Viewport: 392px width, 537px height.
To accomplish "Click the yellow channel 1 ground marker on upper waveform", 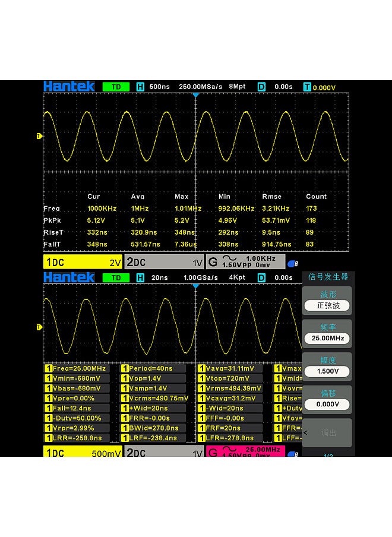I will click(x=39, y=136).
